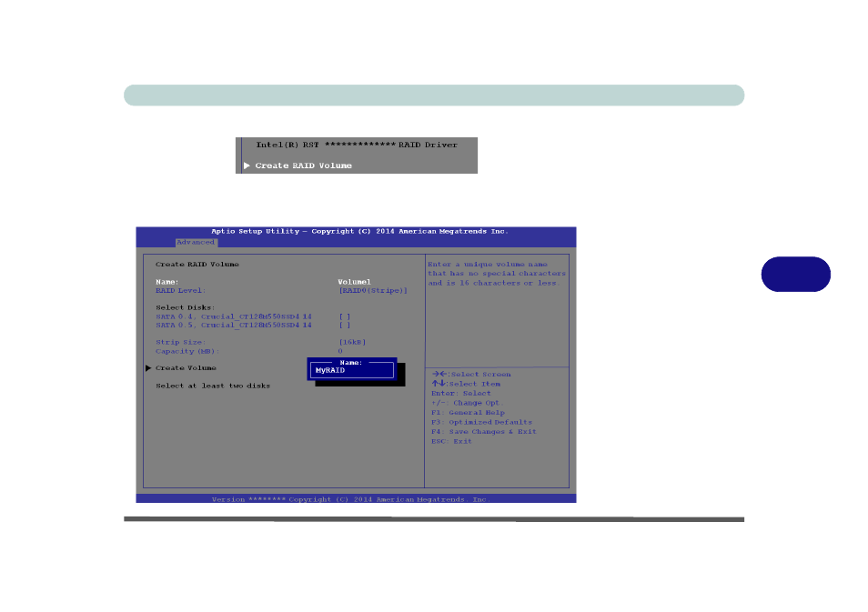Expand the Create RAID Volume entry
This screenshot has height=612, width=868.
click(303, 166)
